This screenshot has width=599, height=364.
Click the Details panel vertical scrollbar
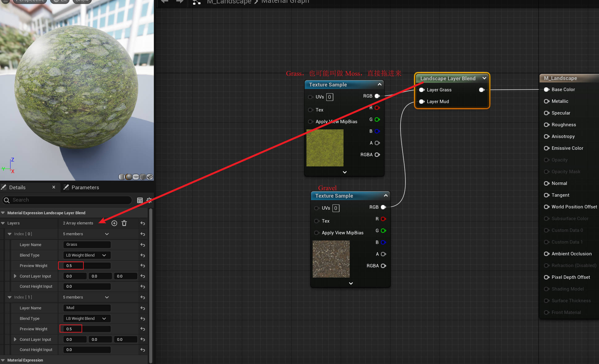coord(151,286)
